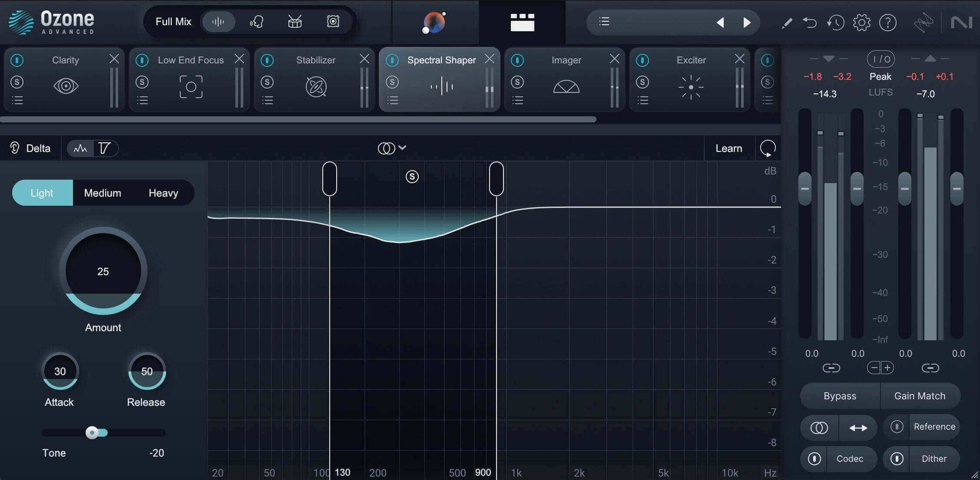This screenshot has height=480, width=980.
Task: Click the Amount knob
Action: point(103,271)
